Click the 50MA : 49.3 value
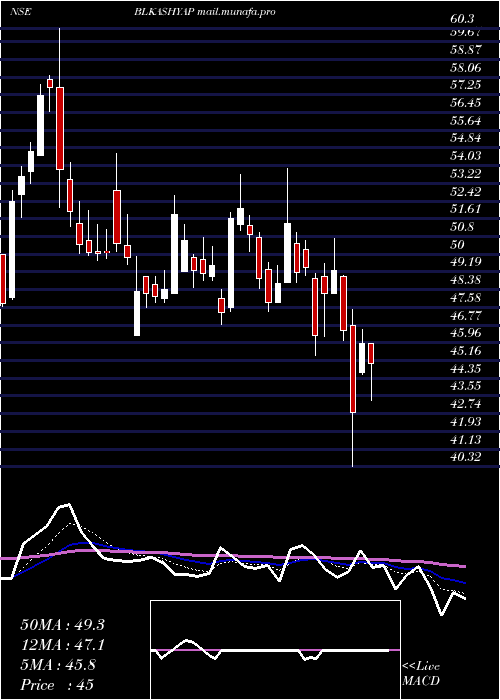Screen dimensions: 500x700 pos(62,625)
